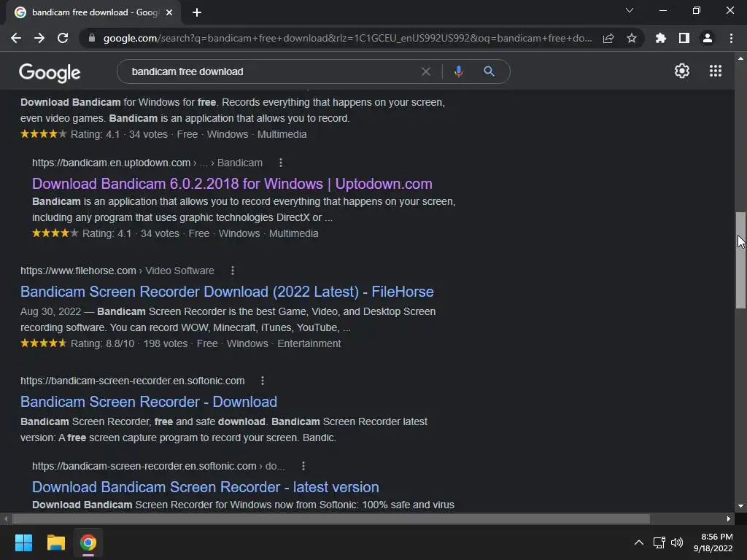Click the scroll up arrow
The height and width of the screenshot is (560, 747).
click(740, 58)
